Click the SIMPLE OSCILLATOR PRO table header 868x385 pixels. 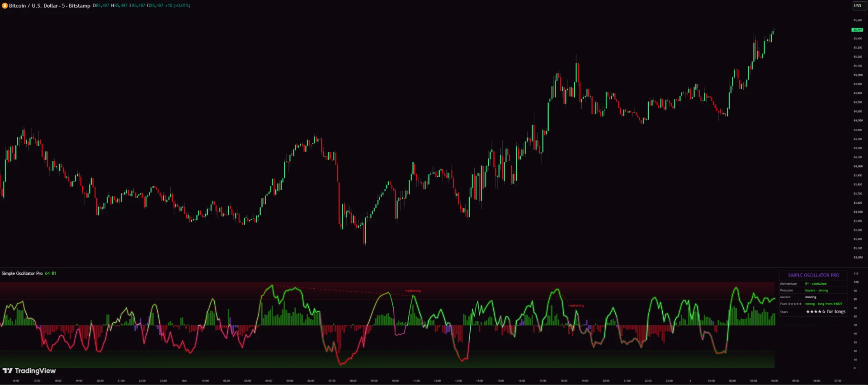click(x=813, y=275)
